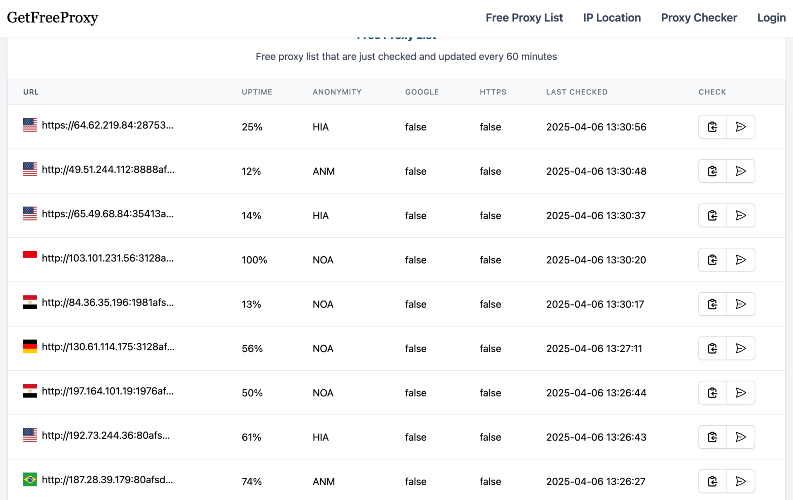This screenshot has width=793, height=500.
Task: Click the 100% uptime value
Action: tap(254, 260)
